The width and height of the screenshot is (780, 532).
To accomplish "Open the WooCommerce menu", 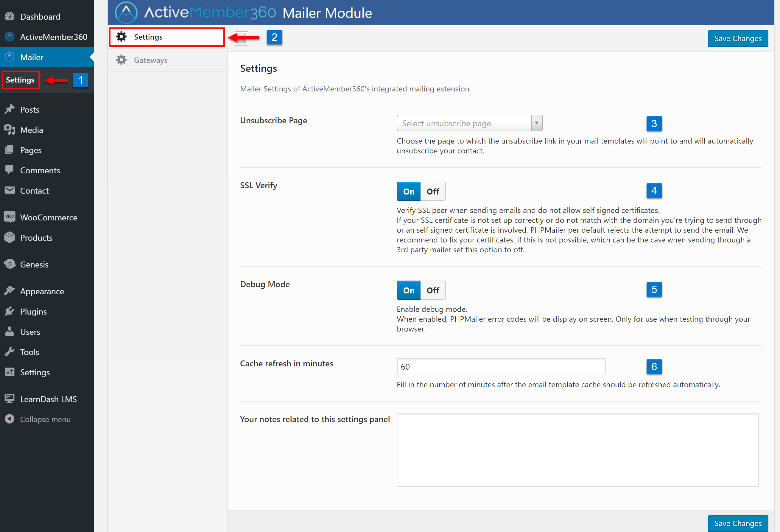I will point(47,217).
